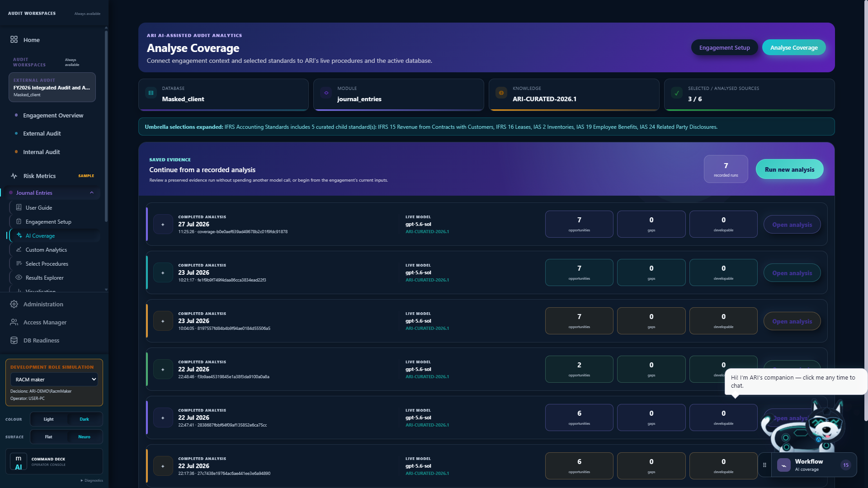Open the Home dashboard icon
The height and width of the screenshot is (488, 868).
coord(14,40)
